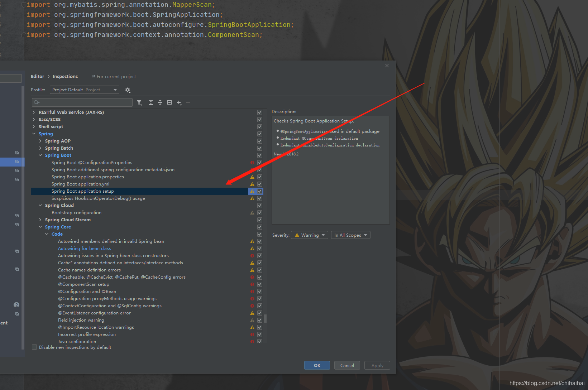Click the warning icon for Cache names definition errors
The image size is (588, 390).
[x=252, y=270]
